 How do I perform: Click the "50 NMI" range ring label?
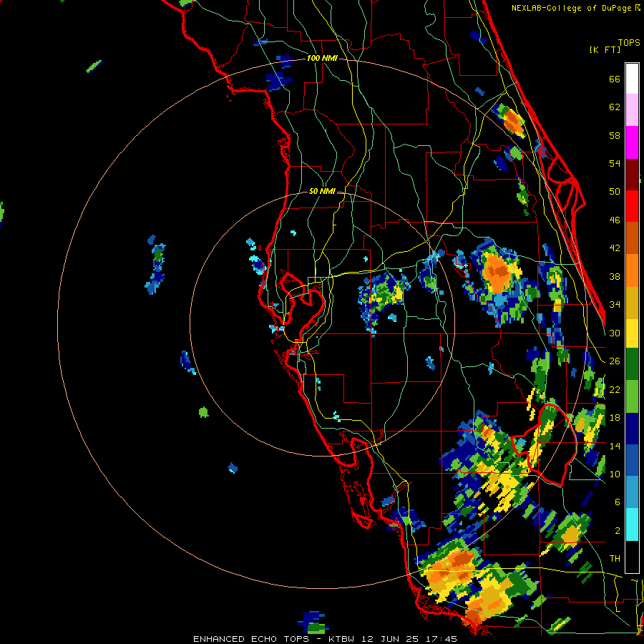coord(321,191)
